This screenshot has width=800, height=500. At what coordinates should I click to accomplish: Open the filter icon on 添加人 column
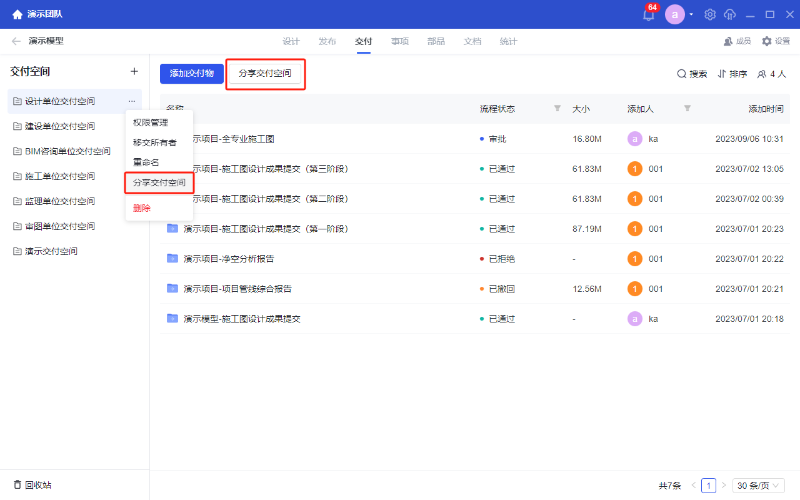point(687,108)
